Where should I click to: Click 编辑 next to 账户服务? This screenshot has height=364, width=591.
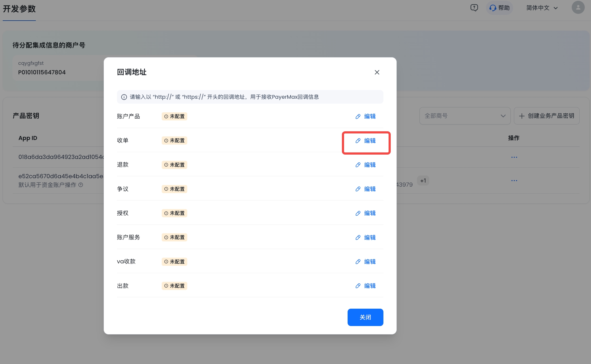coord(369,237)
